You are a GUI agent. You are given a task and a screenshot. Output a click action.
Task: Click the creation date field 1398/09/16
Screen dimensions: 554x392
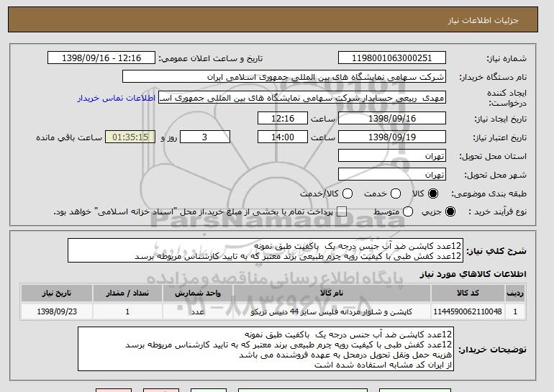click(392, 118)
